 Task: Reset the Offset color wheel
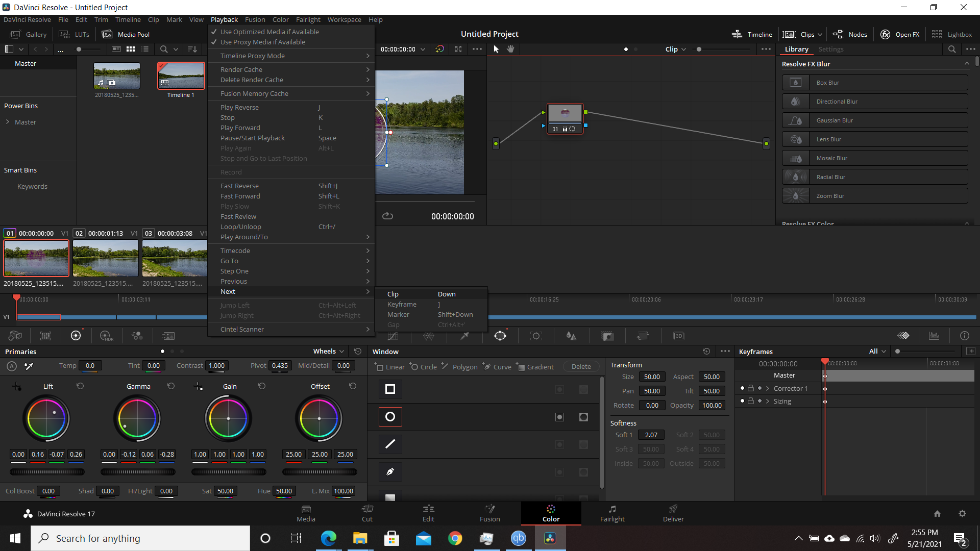353,386
